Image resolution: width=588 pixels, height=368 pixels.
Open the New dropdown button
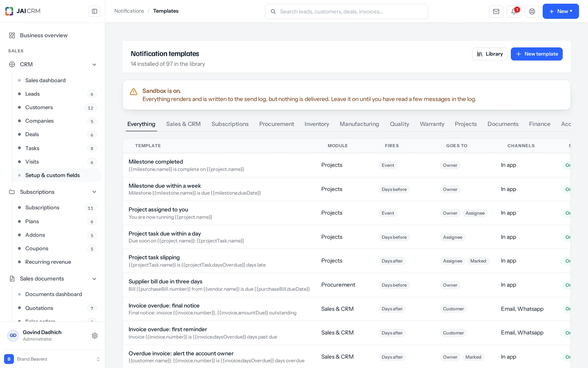pos(560,11)
